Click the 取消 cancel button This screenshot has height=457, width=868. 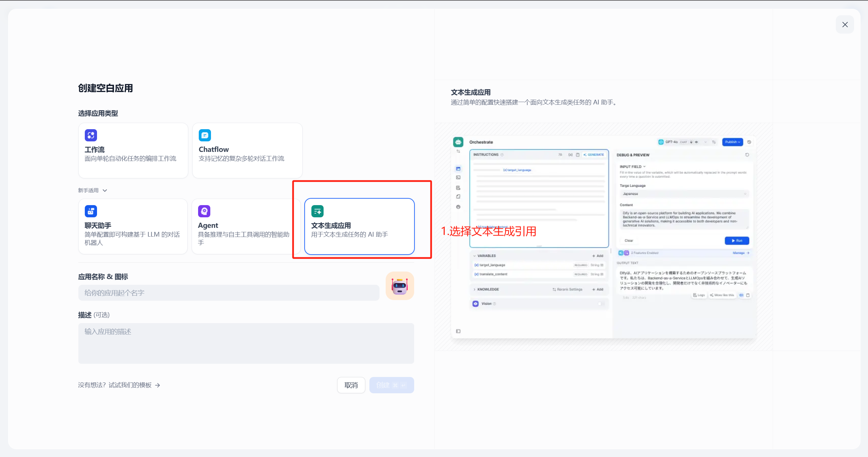[351, 385]
